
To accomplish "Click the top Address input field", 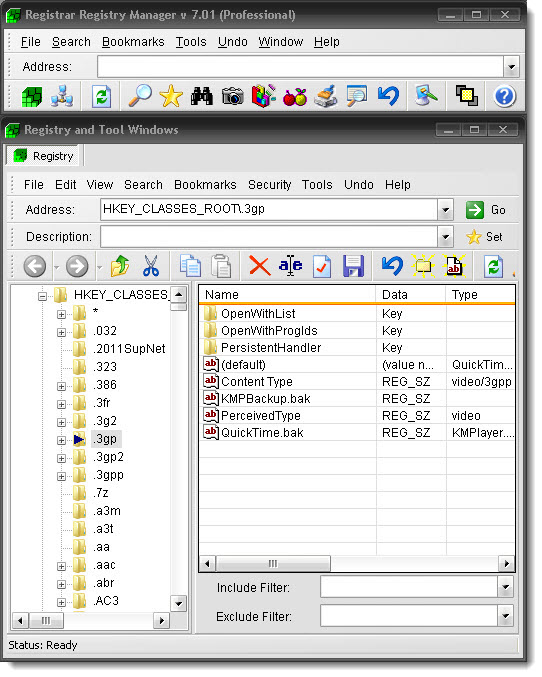I will click(301, 67).
